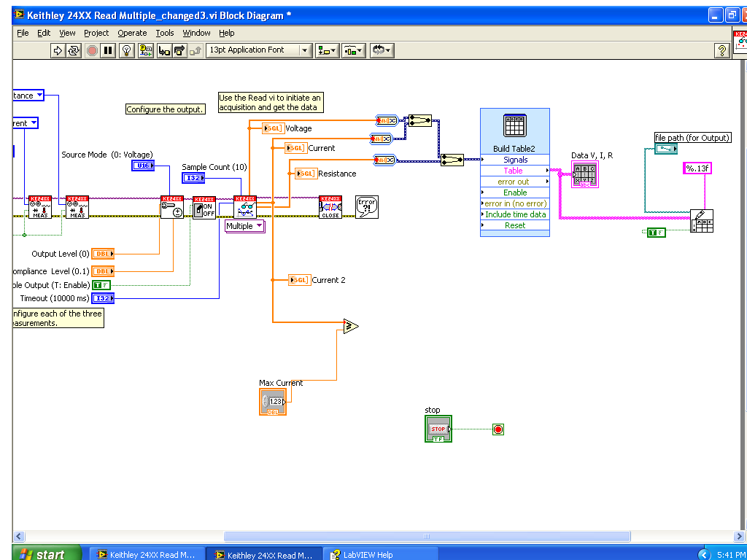The height and width of the screenshot is (560, 747).
Task: Select the stop boolean control terminal
Action: click(438, 429)
